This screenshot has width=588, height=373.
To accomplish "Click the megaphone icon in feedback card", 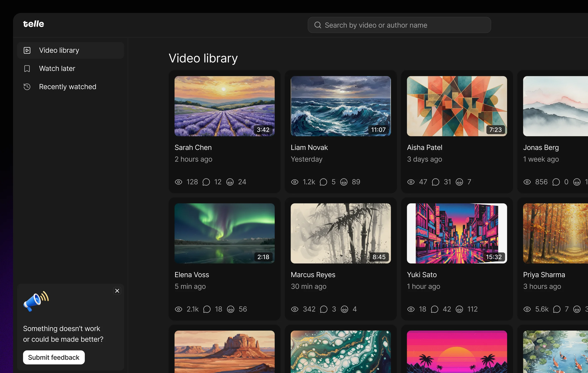I will pyautogui.click(x=36, y=301).
